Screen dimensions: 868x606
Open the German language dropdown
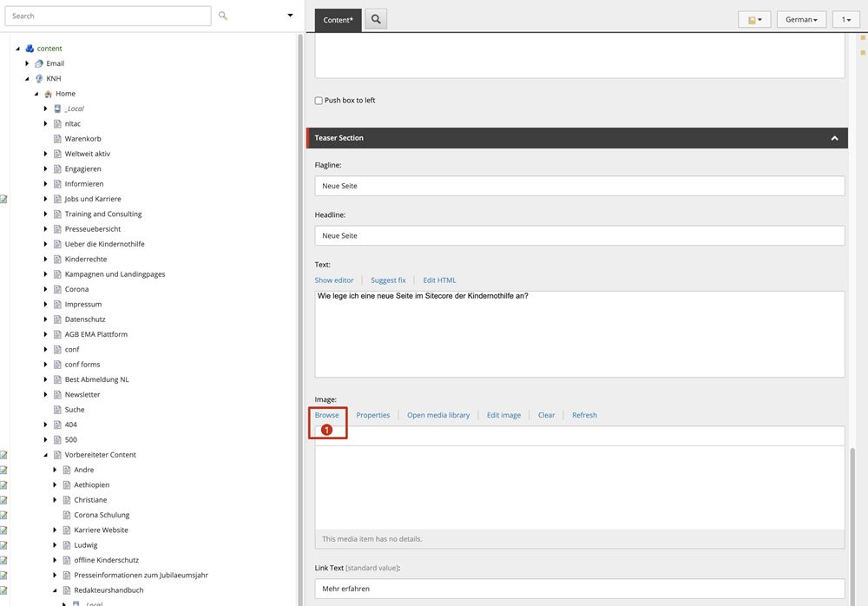pos(801,19)
